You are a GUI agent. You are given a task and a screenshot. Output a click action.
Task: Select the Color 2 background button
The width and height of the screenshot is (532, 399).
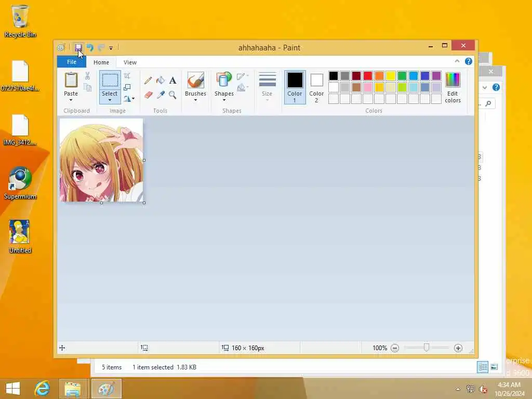316,87
